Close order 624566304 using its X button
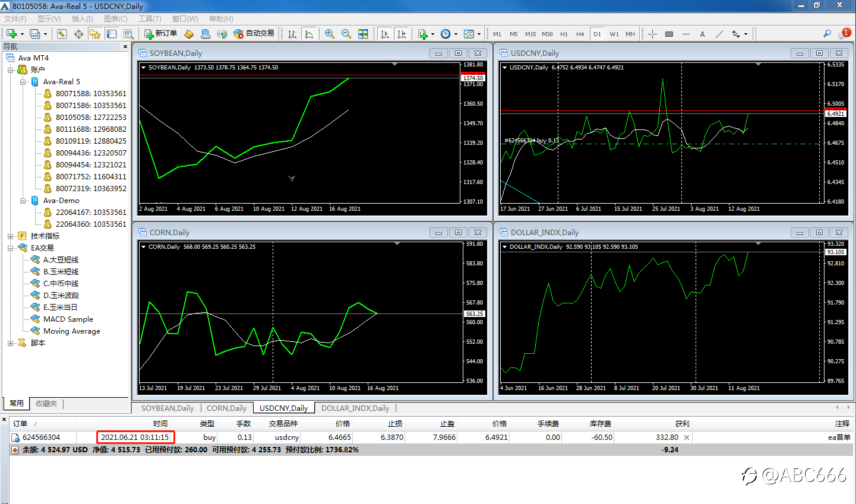The height and width of the screenshot is (504, 856). pos(687,438)
